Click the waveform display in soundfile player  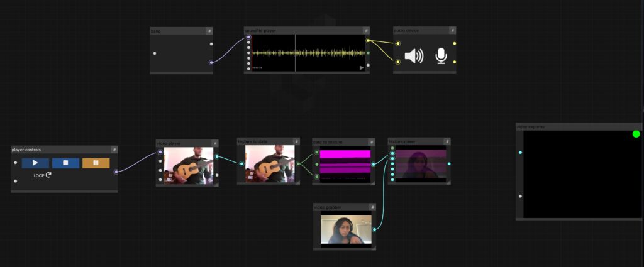tap(308, 53)
